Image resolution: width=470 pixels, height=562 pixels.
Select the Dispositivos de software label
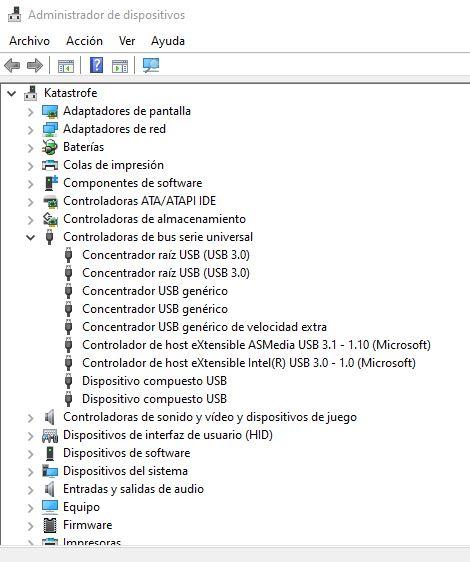(127, 453)
